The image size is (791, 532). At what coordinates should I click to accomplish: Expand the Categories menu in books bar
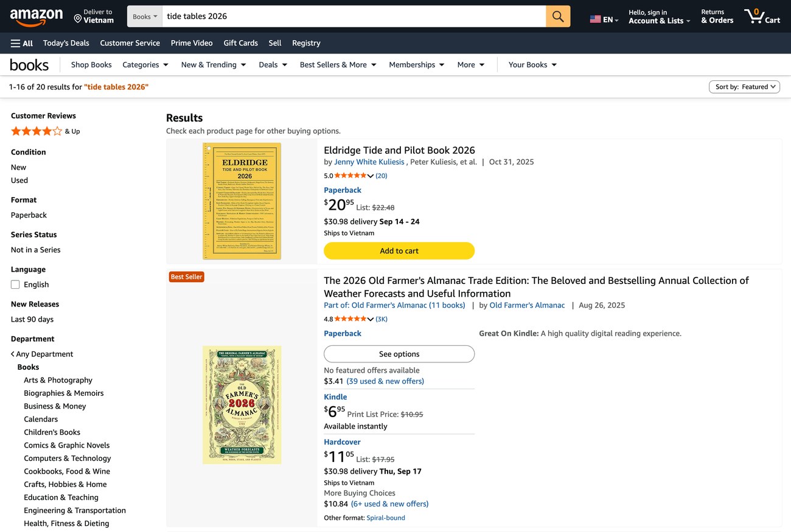click(145, 65)
